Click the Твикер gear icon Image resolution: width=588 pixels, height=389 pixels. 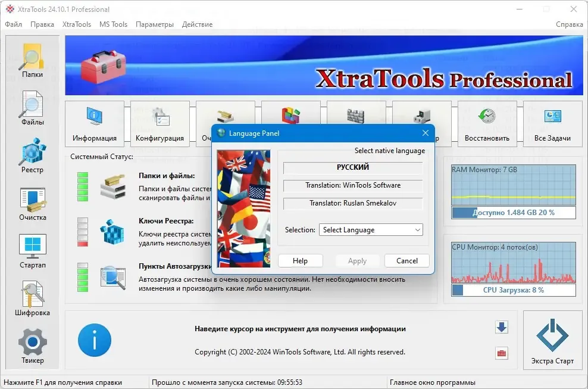click(32, 347)
